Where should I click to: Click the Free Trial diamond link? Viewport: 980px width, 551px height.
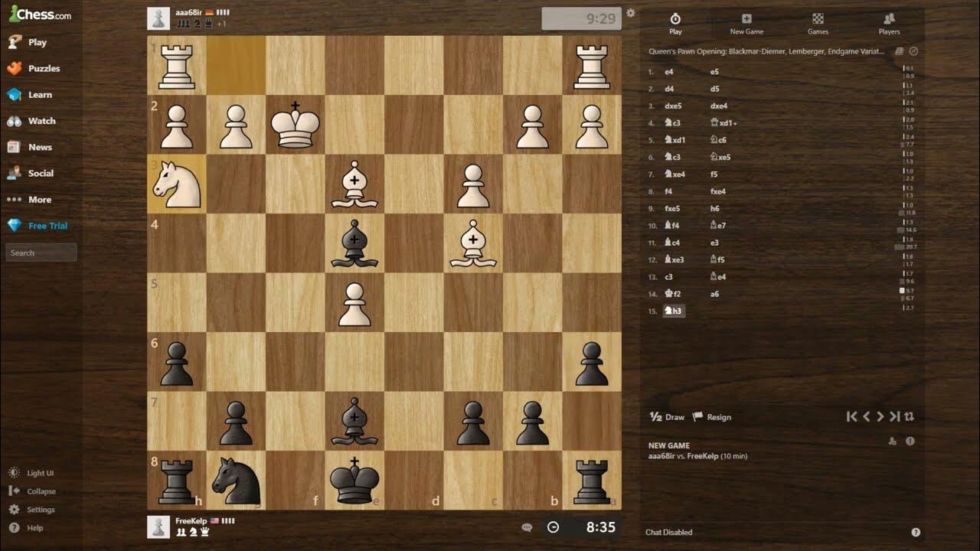click(38, 226)
